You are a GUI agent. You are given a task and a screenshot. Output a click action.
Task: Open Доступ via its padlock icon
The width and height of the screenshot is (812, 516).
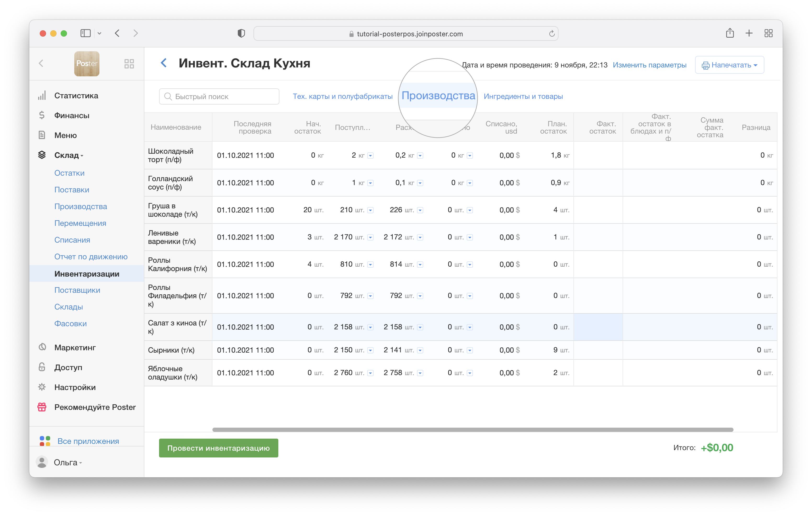(x=42, y=367)
